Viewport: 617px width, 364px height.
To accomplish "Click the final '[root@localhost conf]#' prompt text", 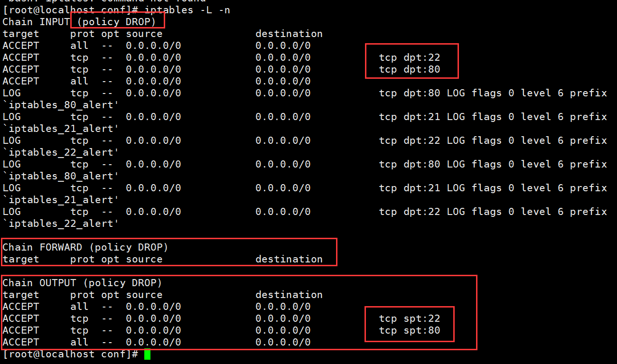I will [70, 354].
